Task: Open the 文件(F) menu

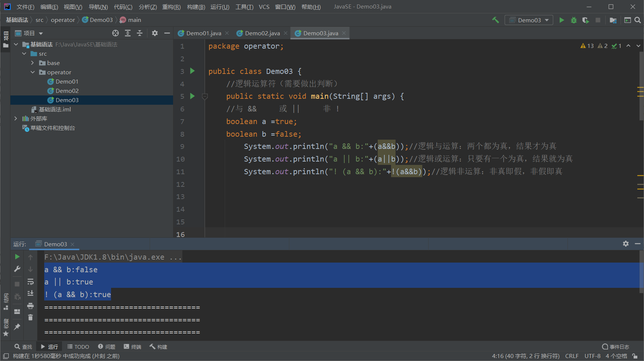Action: 25,7
